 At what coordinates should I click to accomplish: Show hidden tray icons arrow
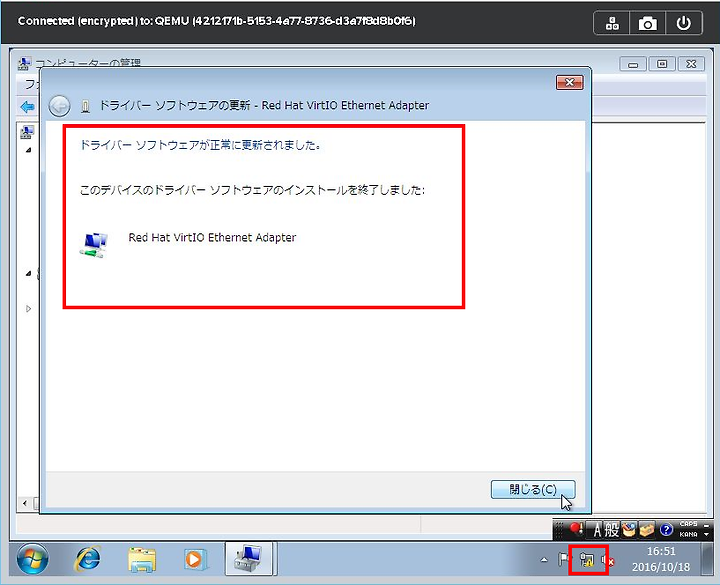click(x=544, y=560)
